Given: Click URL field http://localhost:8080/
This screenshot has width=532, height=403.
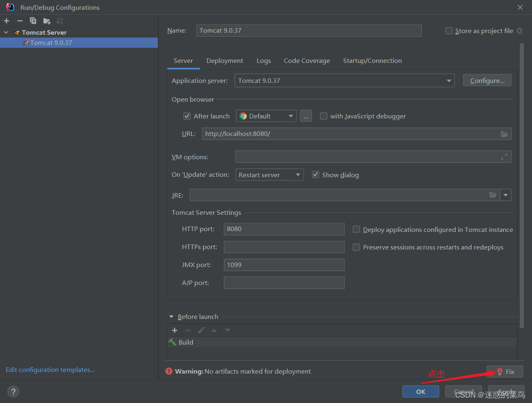Looking at the screenshot, I should (x=357, y=134).
